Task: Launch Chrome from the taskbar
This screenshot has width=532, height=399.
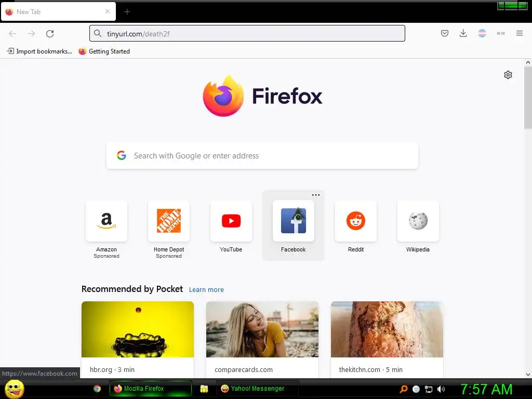Action: coord(97,389)
